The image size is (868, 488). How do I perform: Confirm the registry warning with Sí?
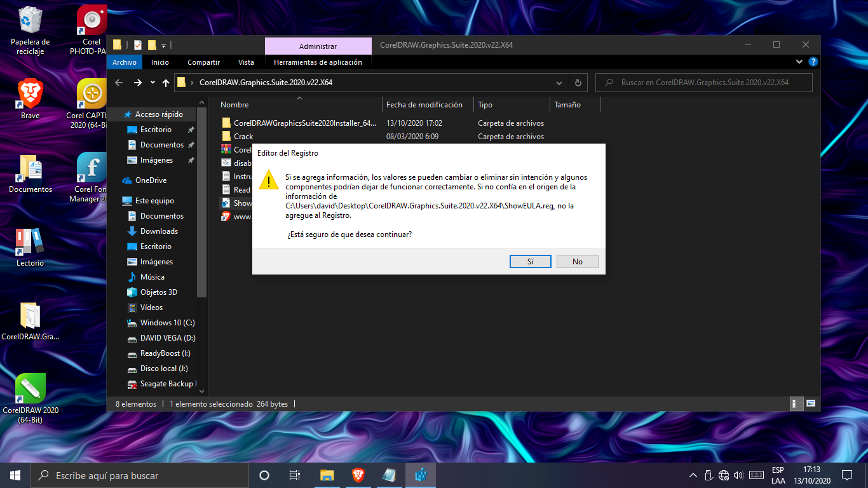point(530,261)
